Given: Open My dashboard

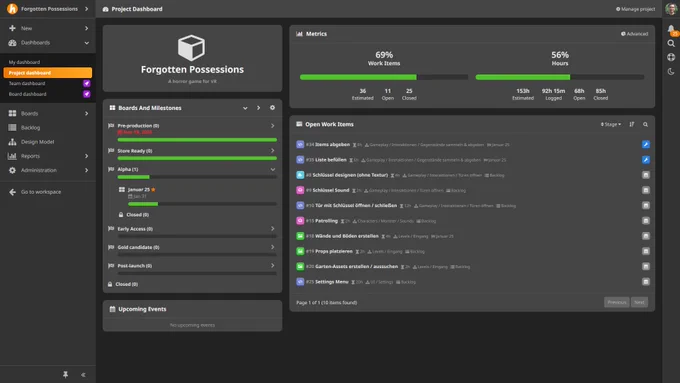Looking at the screenshot, I should coord(24,62).
